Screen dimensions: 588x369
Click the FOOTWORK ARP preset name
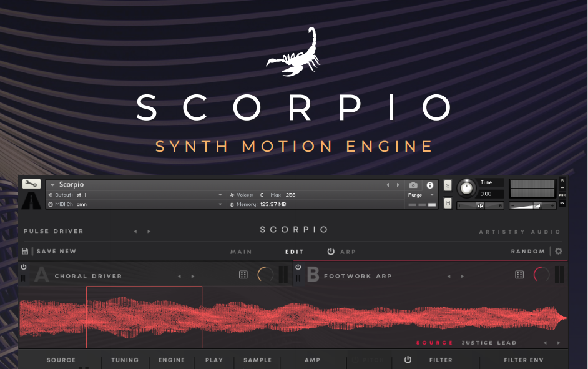tap(358, 276)
